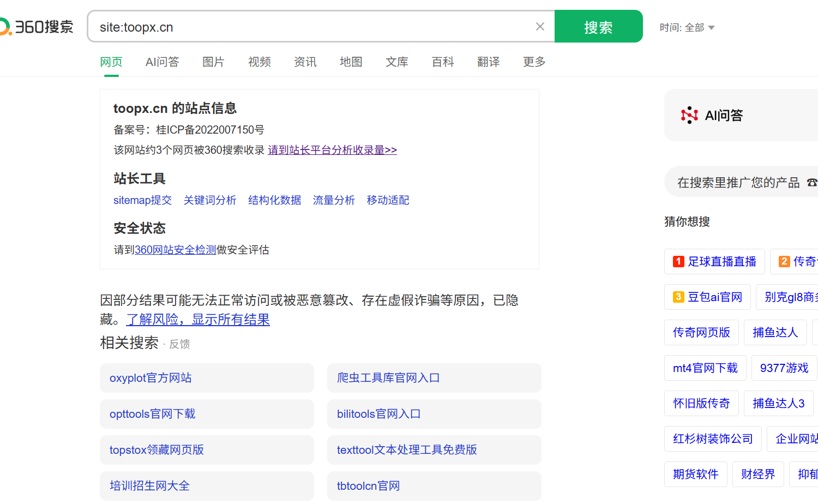
Task: Select related search oxyplot官方网站
Action: (x=207, y=378)
